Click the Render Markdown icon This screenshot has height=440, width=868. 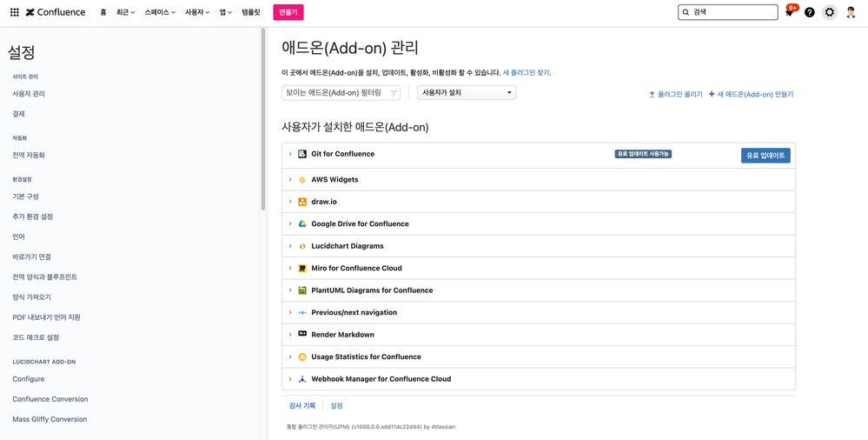(x=302, y=334)
